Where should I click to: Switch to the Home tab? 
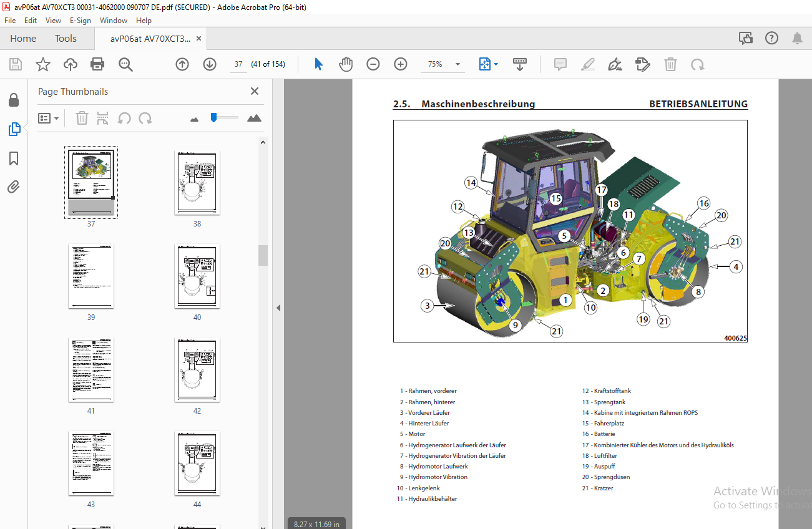[x=23, y=39]
